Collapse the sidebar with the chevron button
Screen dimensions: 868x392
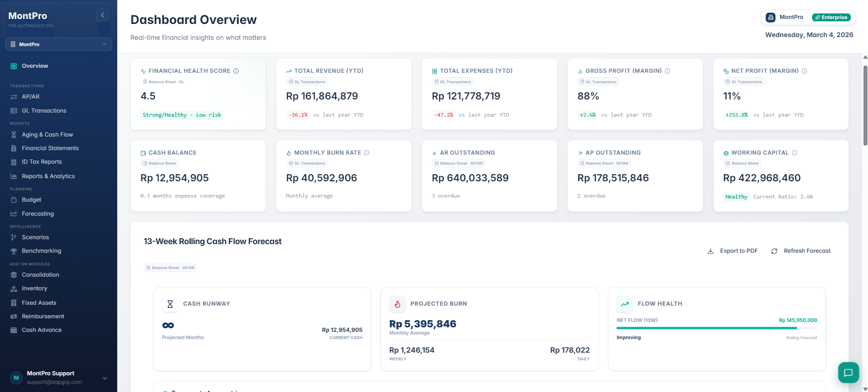click(x=102, y=15)
